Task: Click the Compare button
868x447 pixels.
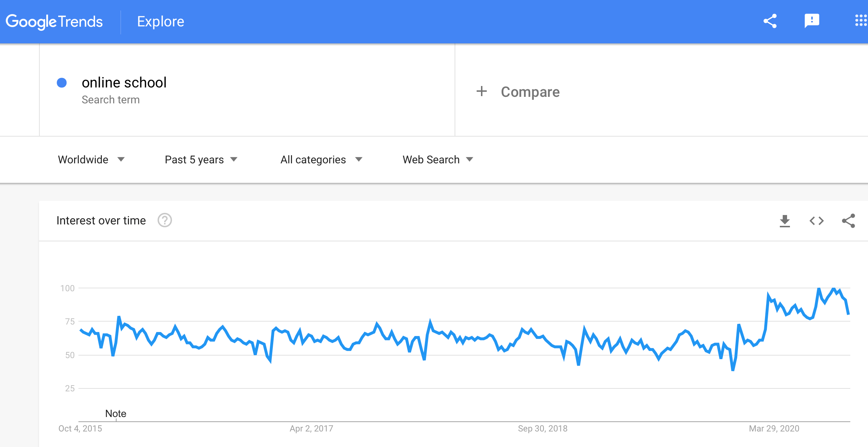Action: point(530,92)
